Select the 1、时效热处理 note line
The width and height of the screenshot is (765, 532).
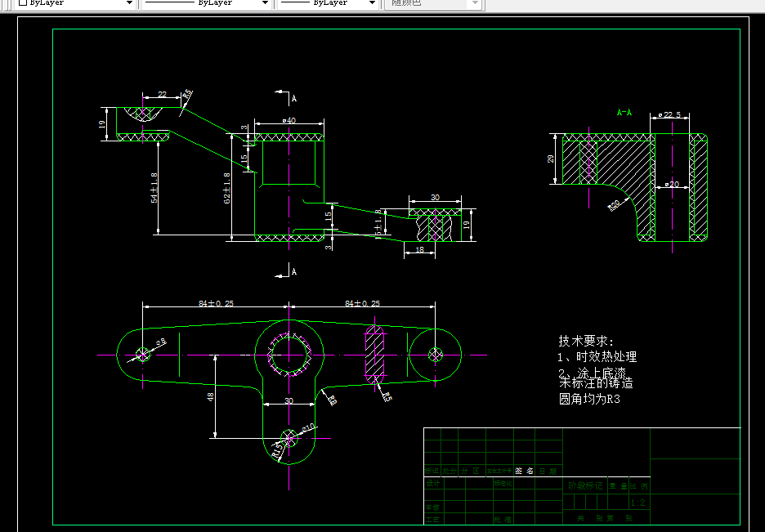pos(597,357)
